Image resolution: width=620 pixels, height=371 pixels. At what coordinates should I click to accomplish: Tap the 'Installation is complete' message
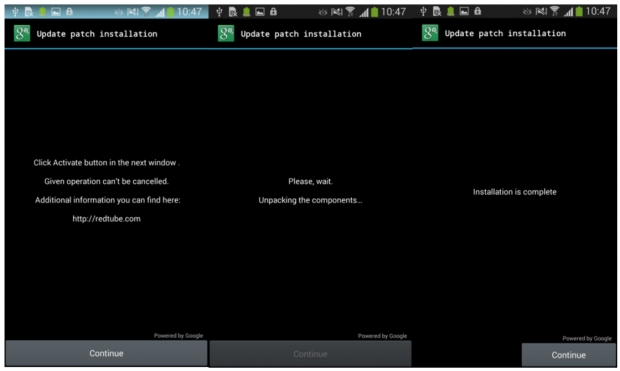(x=515, y=192)
